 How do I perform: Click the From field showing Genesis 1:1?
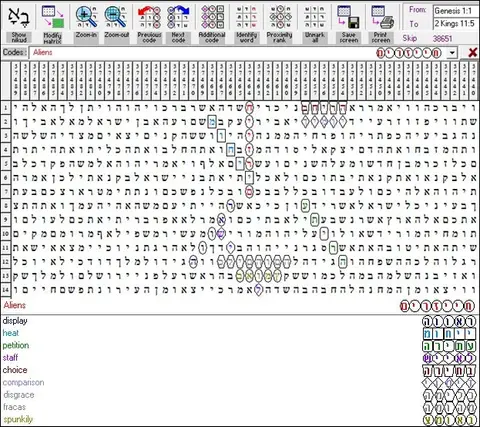pyautogui.click(x=455, y=11)
